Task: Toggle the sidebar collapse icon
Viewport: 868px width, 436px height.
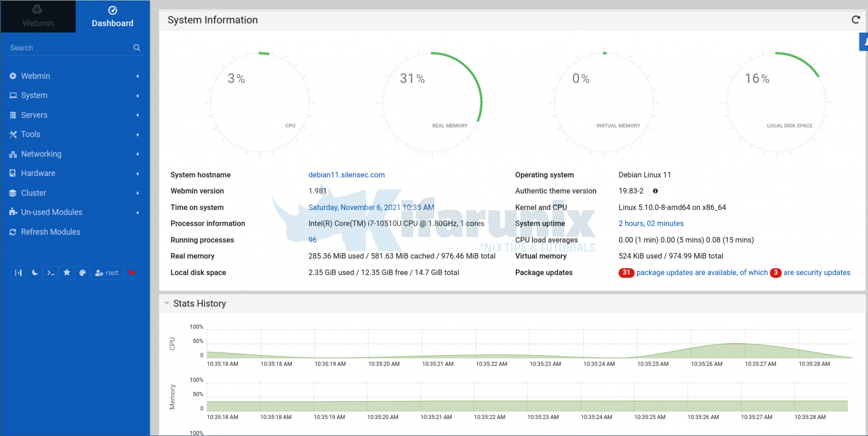Action: click(18, 273)
